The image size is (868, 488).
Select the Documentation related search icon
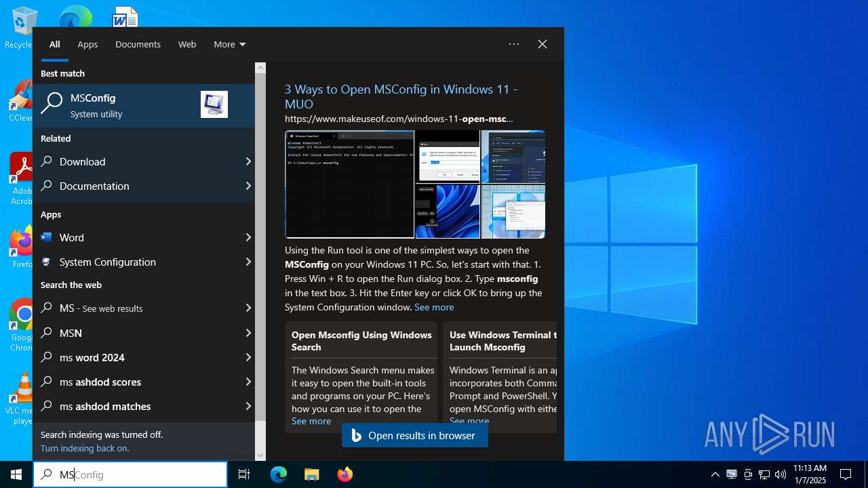(x=47, y=186)
